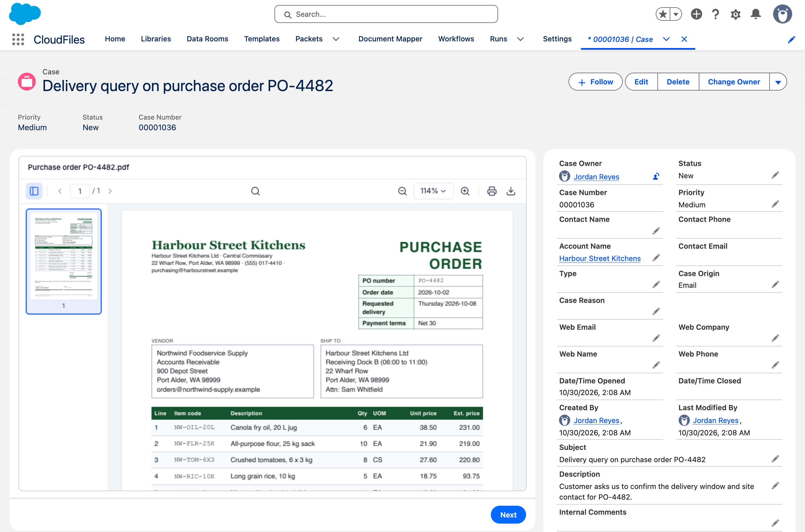
Task: Print the purchase order PDF
Action: point(492,191)
